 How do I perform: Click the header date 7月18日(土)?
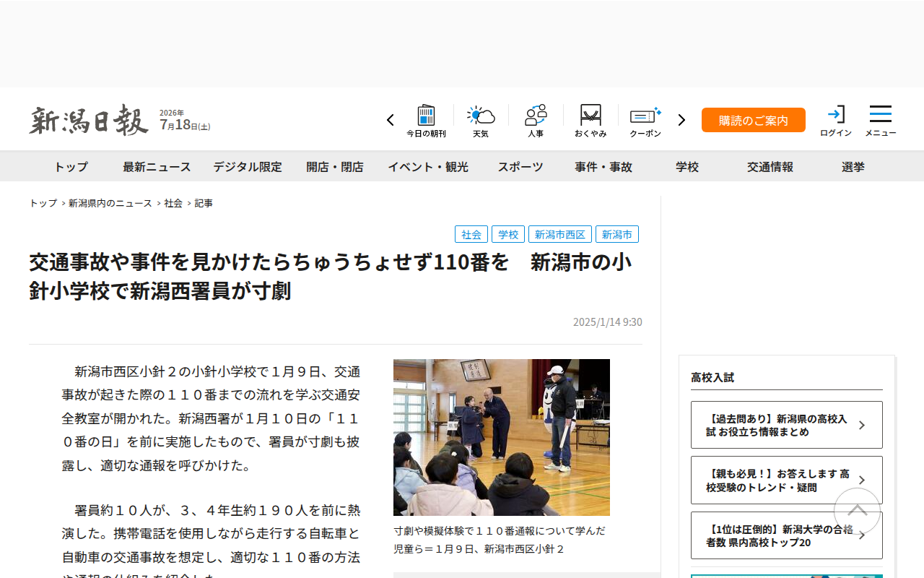tap(185, 124)
